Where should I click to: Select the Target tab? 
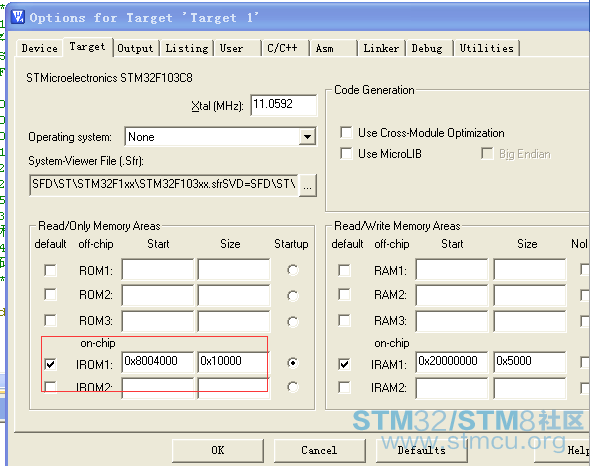coord(87,47)
